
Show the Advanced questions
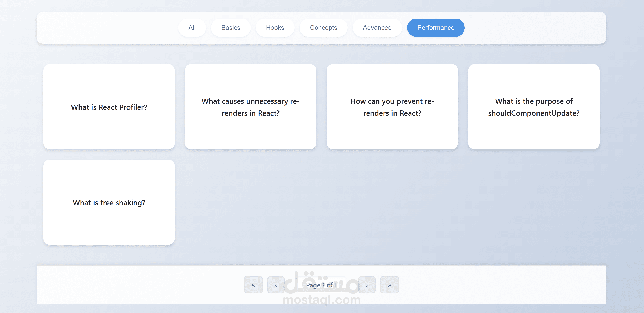(377, 28)
